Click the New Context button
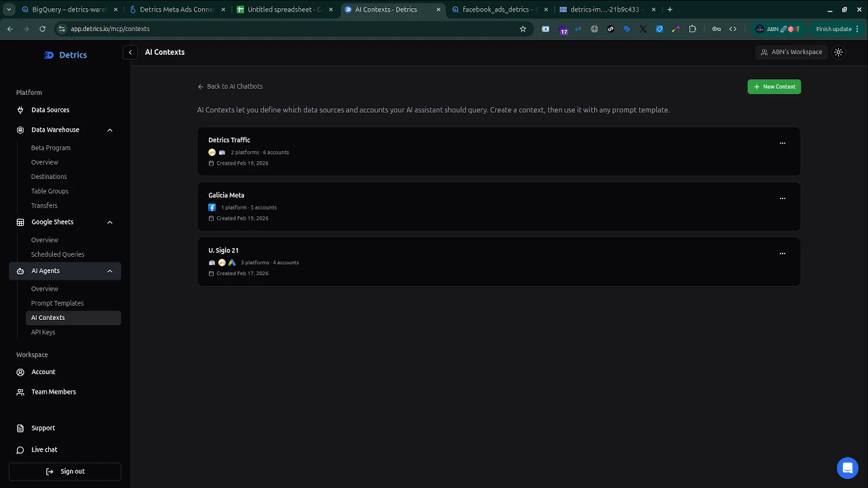Screen dimensions: 868x488 tap(774, 87)
